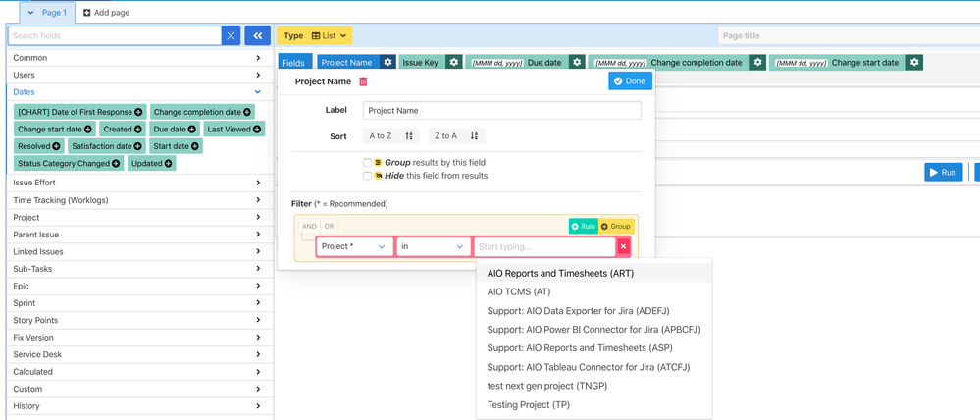Image resolution: width=980 pixels, height=420 pixels.
Task: Select Support: AIO Data Exporter for Jira option
Action: point(593,311)
